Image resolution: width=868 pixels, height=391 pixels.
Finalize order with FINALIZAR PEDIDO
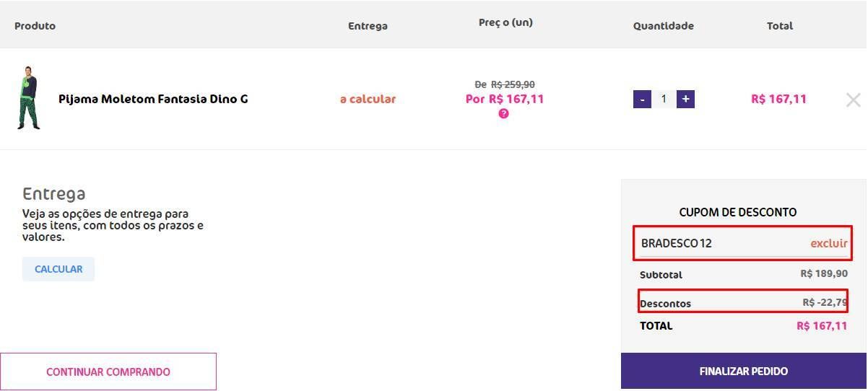(744, 371)
